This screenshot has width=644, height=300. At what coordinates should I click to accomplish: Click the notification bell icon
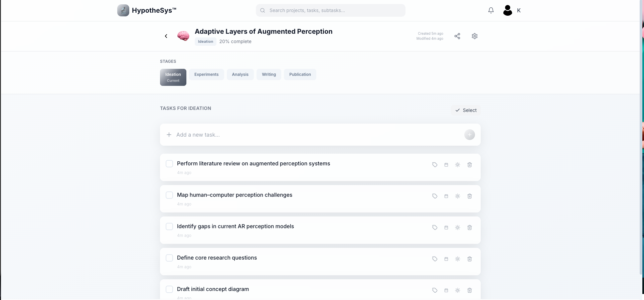[491, 10]
